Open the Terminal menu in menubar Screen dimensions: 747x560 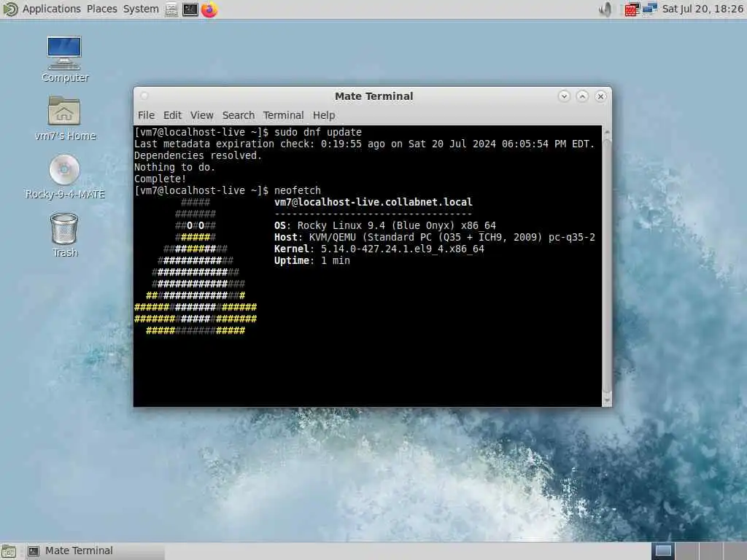[x=284, y=115]
